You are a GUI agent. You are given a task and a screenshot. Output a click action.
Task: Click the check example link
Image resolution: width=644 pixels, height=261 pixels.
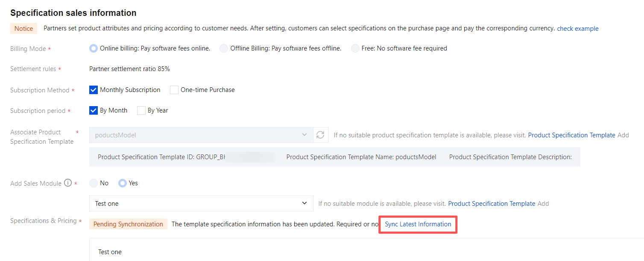[x=577, y=29]
